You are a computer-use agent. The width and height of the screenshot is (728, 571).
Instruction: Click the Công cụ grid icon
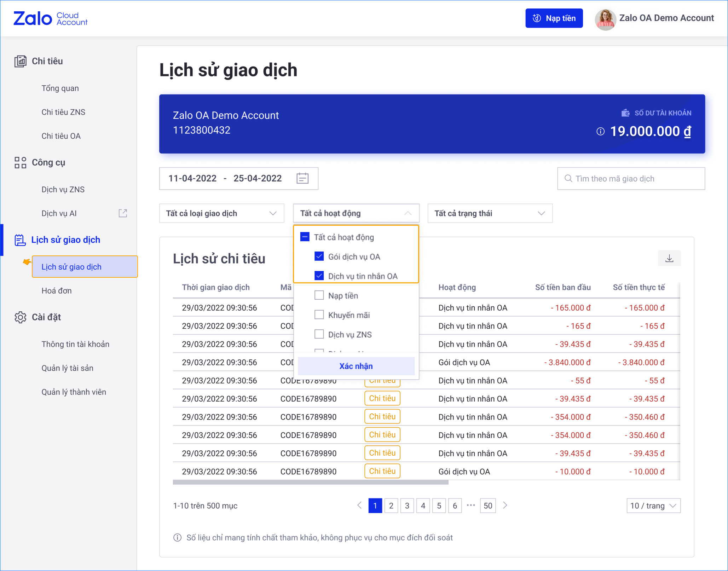coord(20,163)
